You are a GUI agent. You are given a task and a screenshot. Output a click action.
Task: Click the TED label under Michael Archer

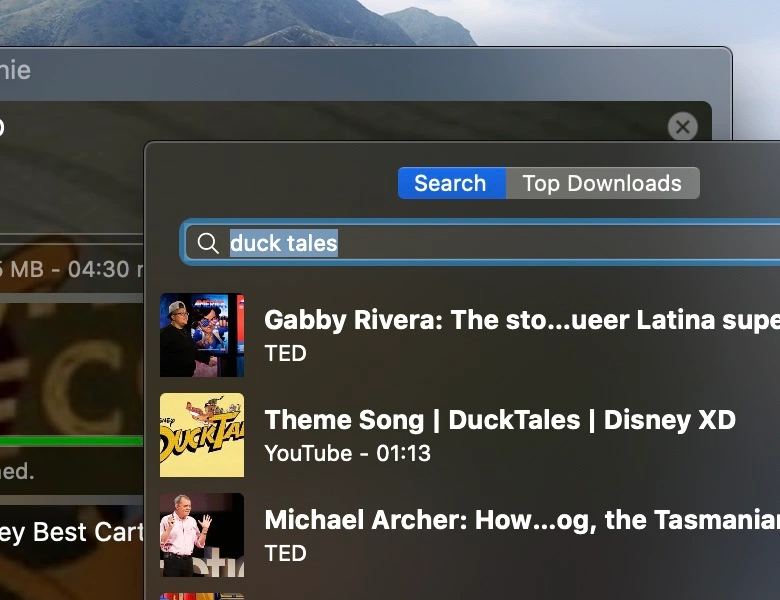[x=285, y=553]
